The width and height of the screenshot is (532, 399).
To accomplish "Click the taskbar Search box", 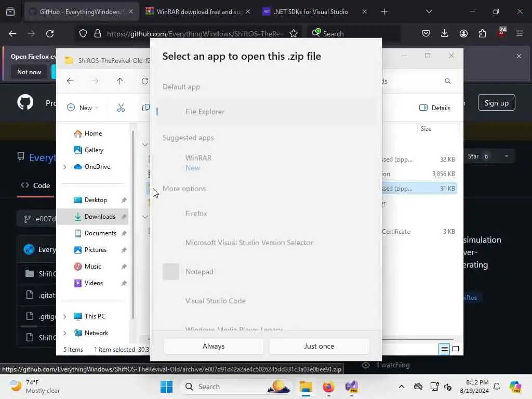I will pyautogui.click(x=236, y=387).
